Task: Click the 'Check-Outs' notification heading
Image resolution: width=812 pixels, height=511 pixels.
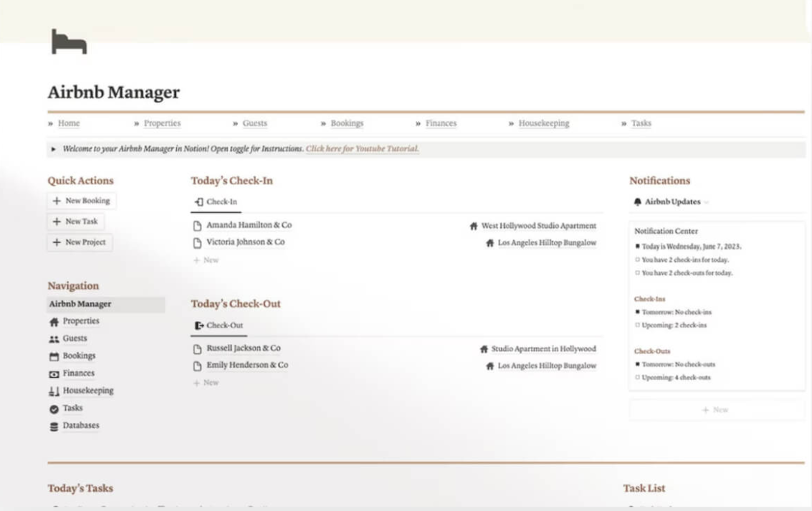Action: [x=652, y=351]
